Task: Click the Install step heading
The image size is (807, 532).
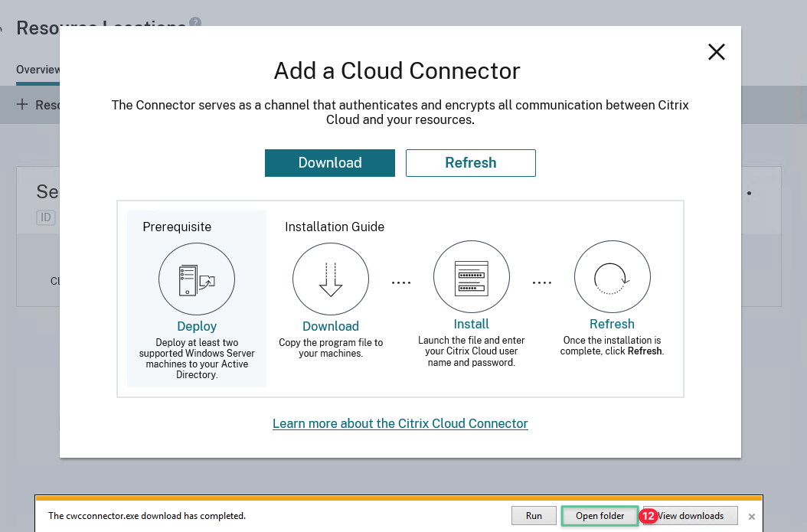Action: point(472,324)
